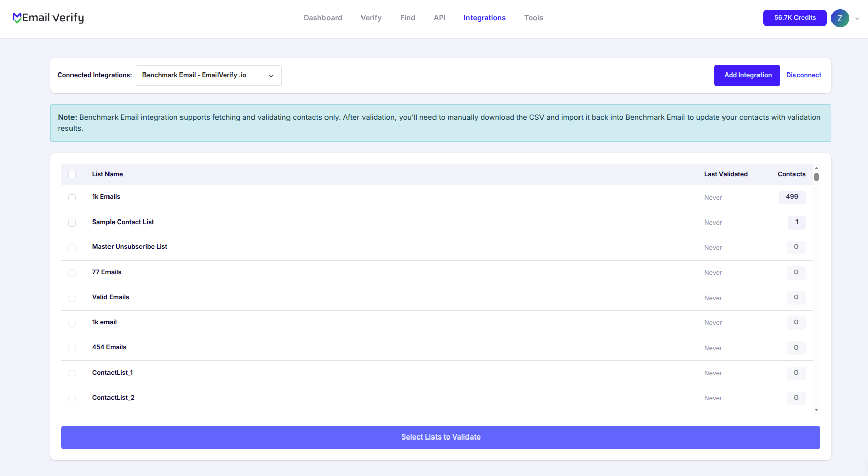
Task: Check the 454 Emails list checkbox
Action: 72,348
